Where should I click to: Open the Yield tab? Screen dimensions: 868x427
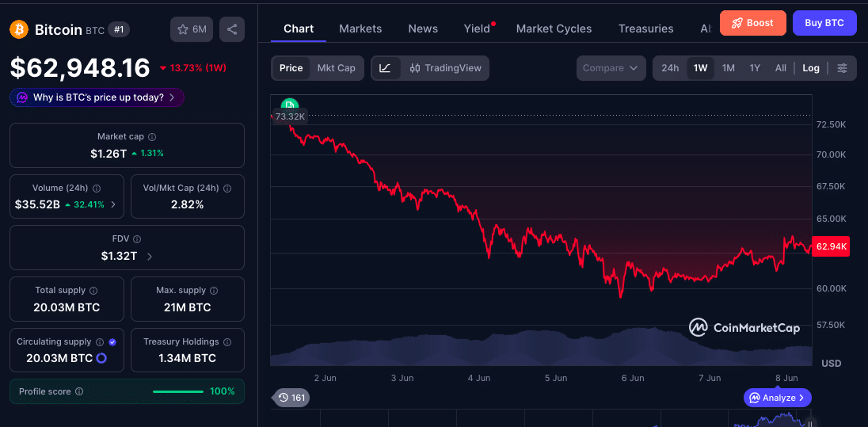[x=478, y=29]
